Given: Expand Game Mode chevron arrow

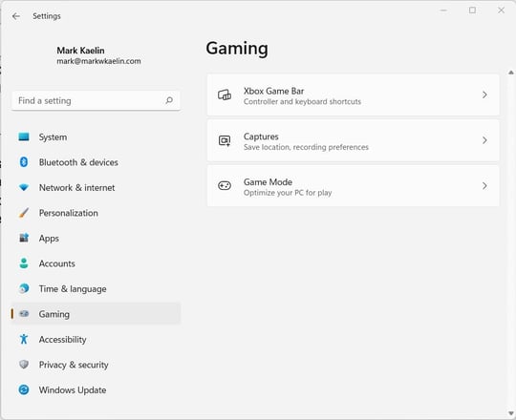Looking at the screenshot, I should tap(484, 186).
